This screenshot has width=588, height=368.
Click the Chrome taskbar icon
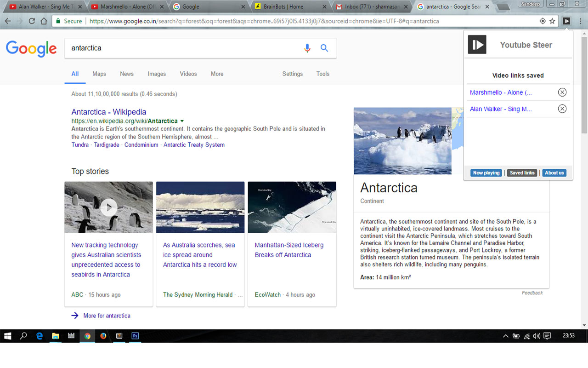[87, 336]
